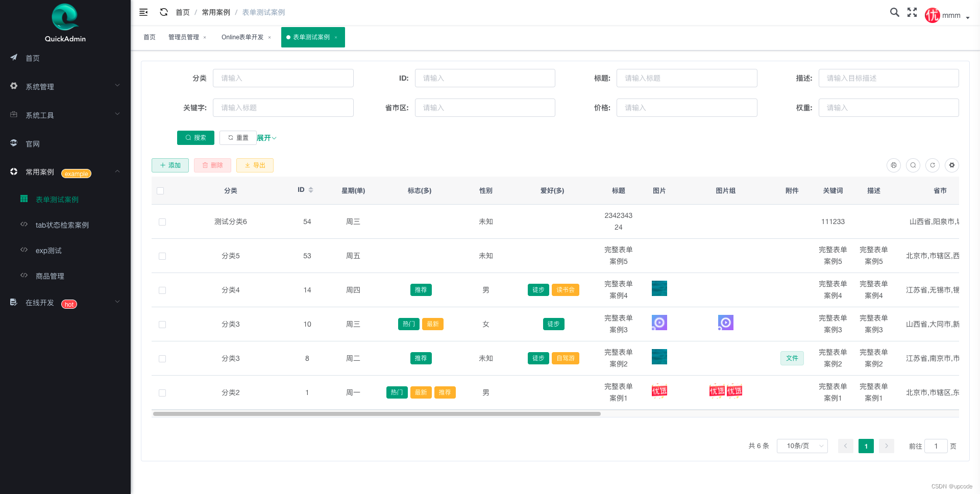Click the red user avatar icon
The image size is (980, 494).
pos(932,15)
